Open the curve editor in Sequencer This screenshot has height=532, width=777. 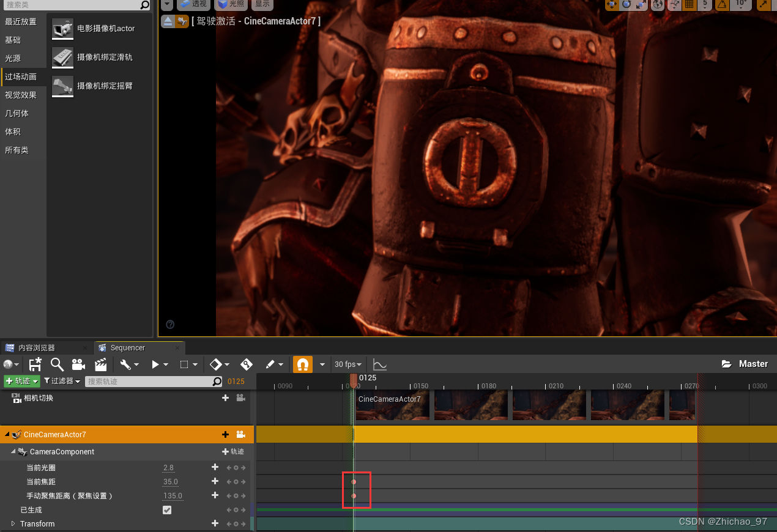tap(380, 364)
